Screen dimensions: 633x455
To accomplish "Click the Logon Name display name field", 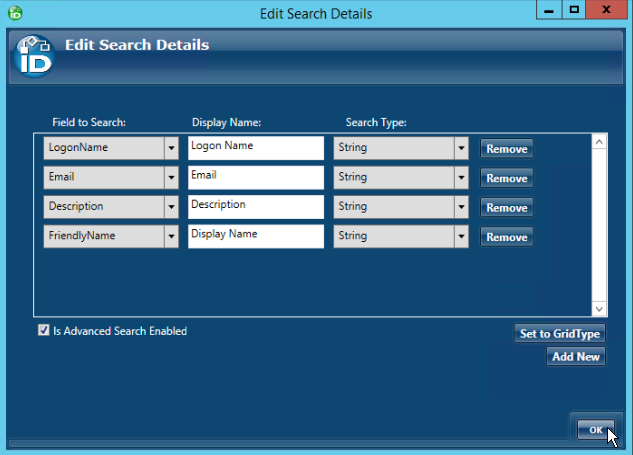I will click(x=256, y=148).
